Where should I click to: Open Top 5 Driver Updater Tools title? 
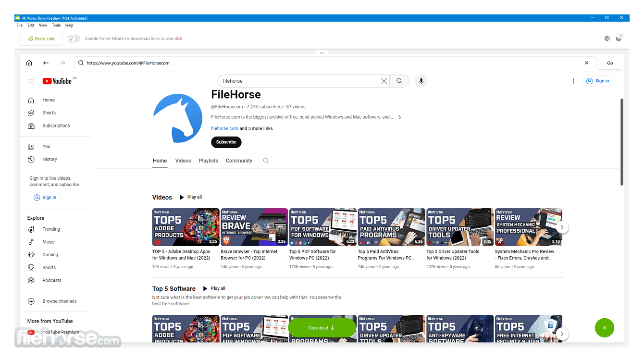coord(453,255)
